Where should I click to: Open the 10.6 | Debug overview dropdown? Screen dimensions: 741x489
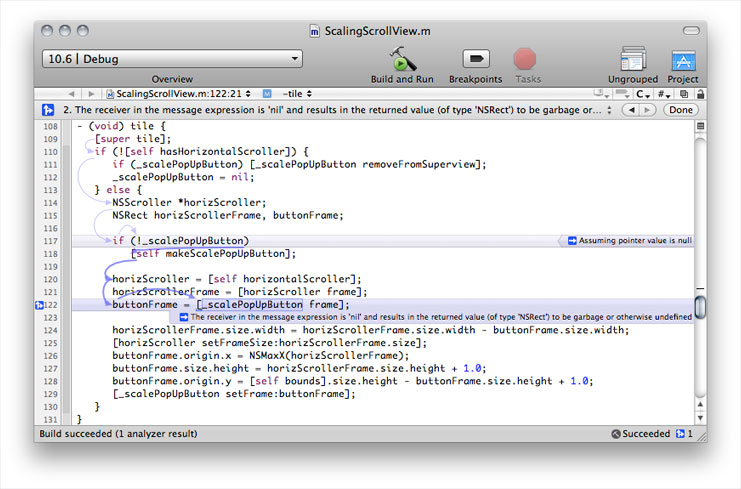172,59
